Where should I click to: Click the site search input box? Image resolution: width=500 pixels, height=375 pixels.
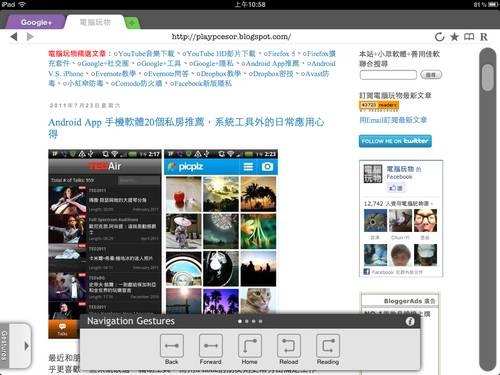(388, 75)
